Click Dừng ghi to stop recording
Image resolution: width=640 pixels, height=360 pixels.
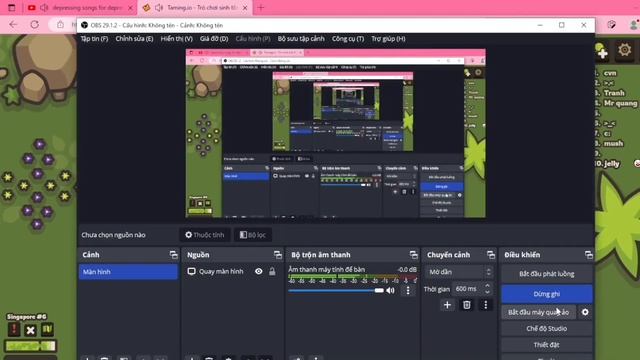547,294
